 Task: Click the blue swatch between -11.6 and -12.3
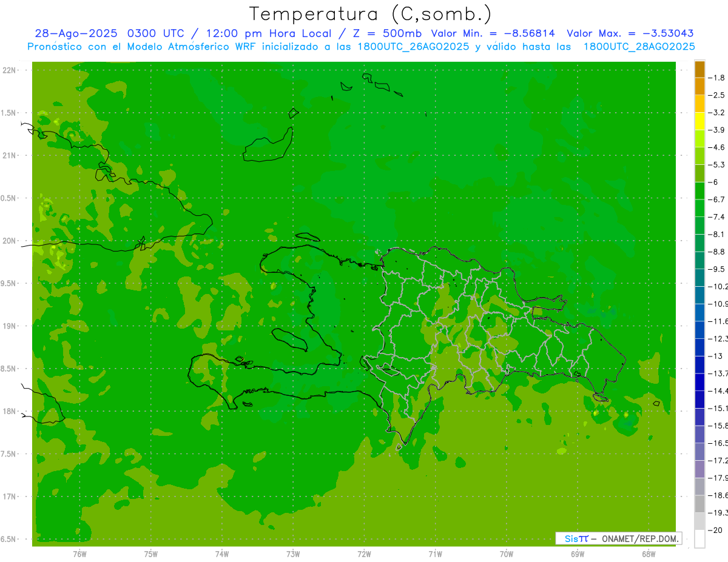[699, 330]
